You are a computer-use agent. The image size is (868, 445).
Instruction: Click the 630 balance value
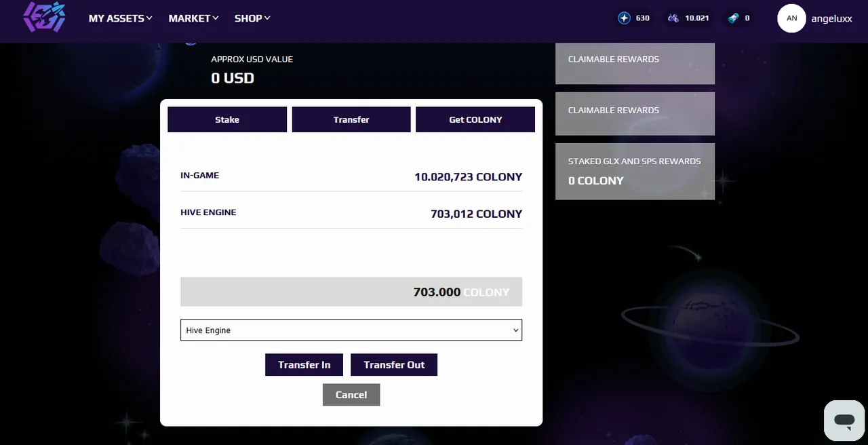coord(643,18)
